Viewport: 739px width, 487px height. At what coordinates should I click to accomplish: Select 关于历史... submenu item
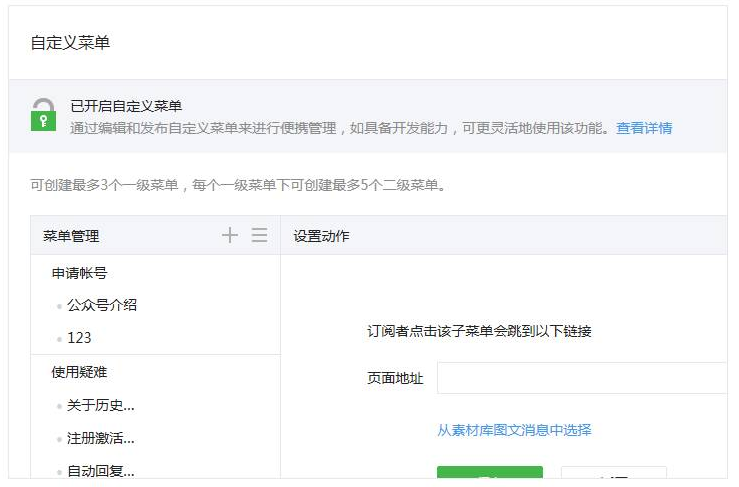(101, 405)
